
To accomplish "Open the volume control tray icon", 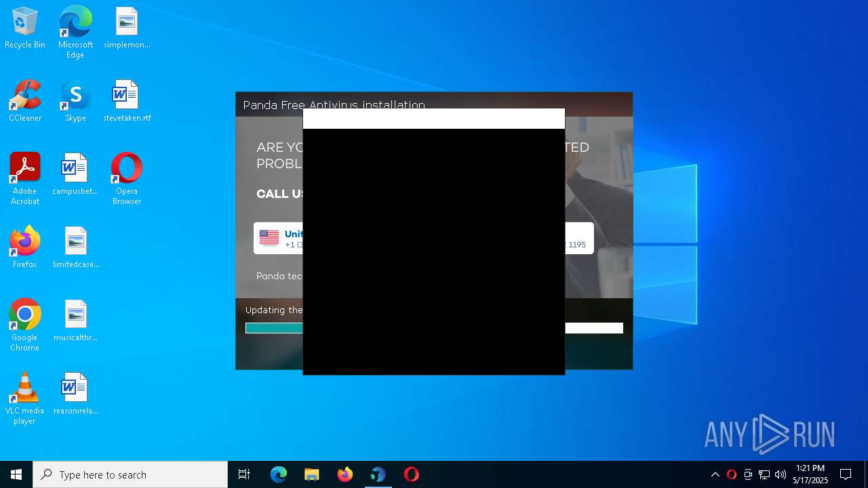I will tap(781, 474).
